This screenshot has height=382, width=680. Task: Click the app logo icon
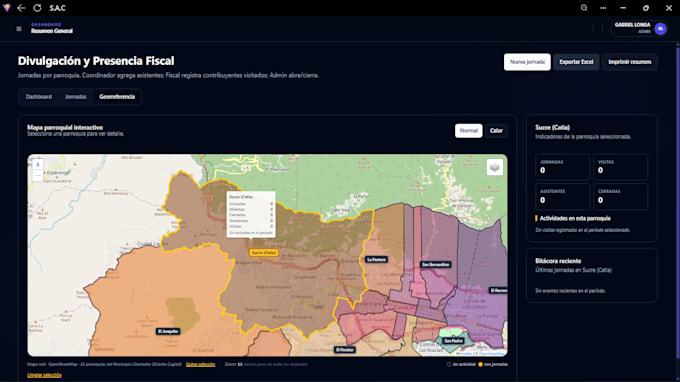tap(7, 8)
